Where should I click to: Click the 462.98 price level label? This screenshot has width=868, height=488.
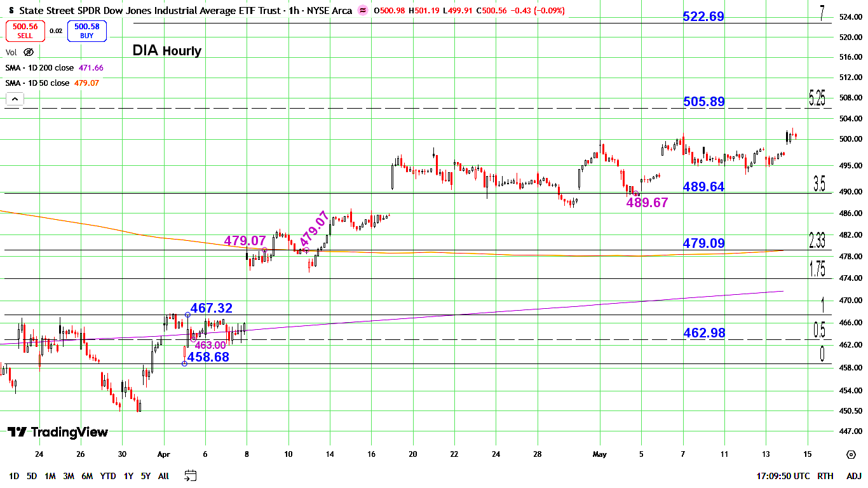704,333
